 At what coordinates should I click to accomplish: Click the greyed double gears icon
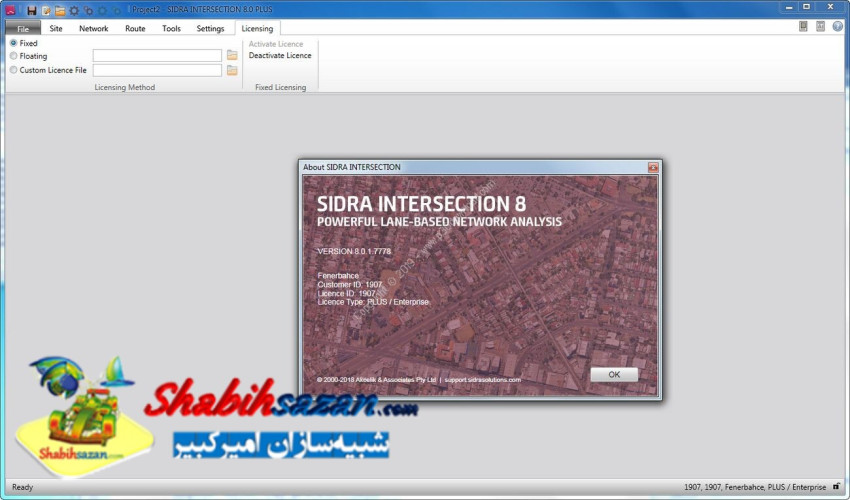(x=117, y=10)
